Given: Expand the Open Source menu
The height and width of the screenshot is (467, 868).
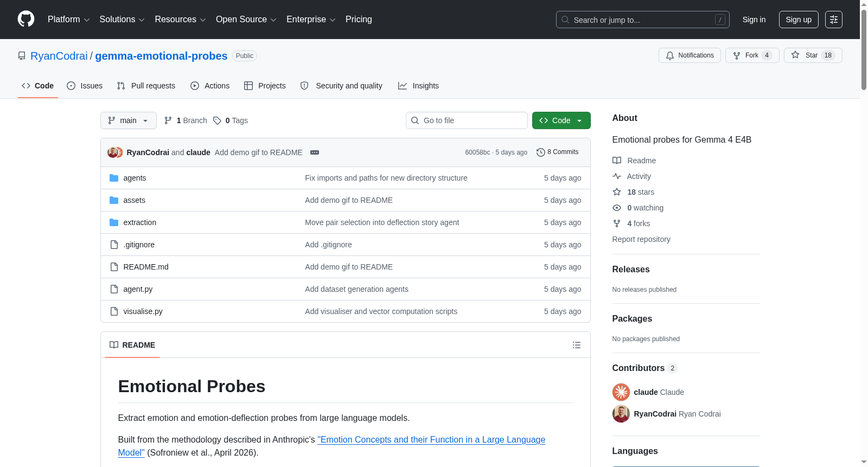Looking at the screenshot, I should point(246,20).
